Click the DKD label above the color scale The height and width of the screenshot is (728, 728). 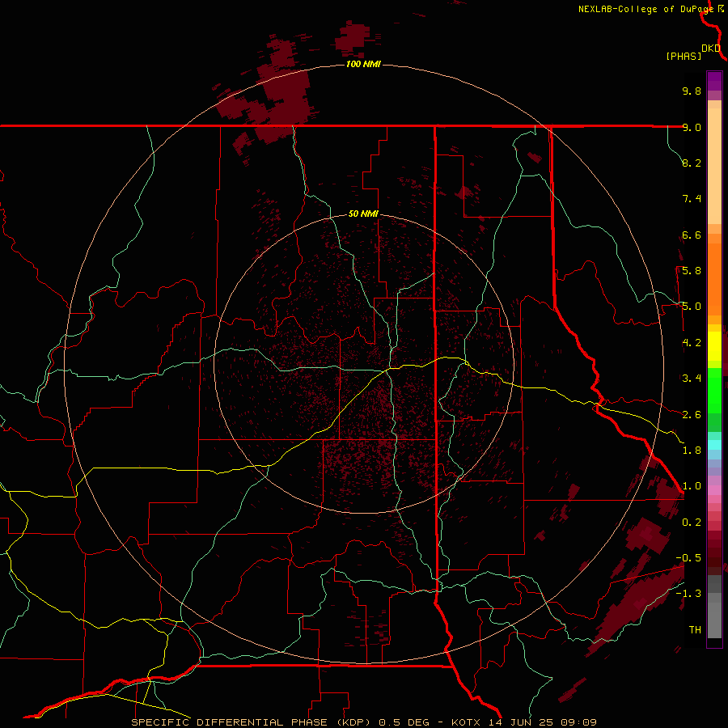pyautogui.click(x=711, y=49)
